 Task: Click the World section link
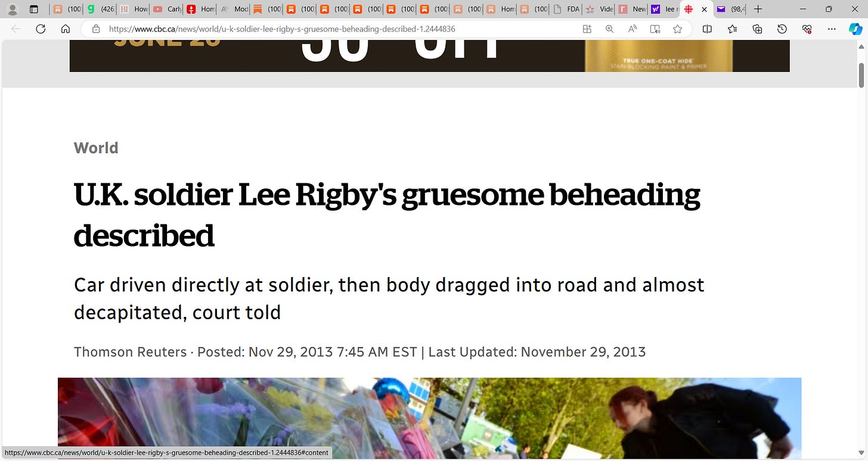point(96,148)
